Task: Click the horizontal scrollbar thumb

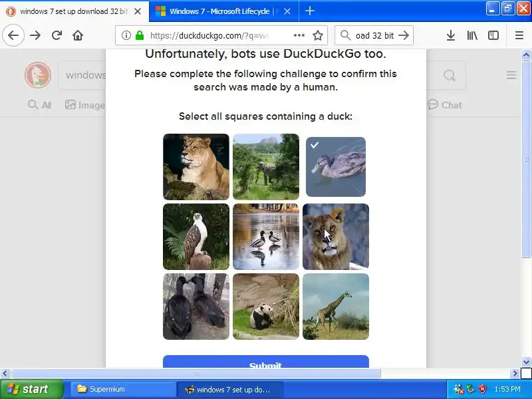Action: 196,374
